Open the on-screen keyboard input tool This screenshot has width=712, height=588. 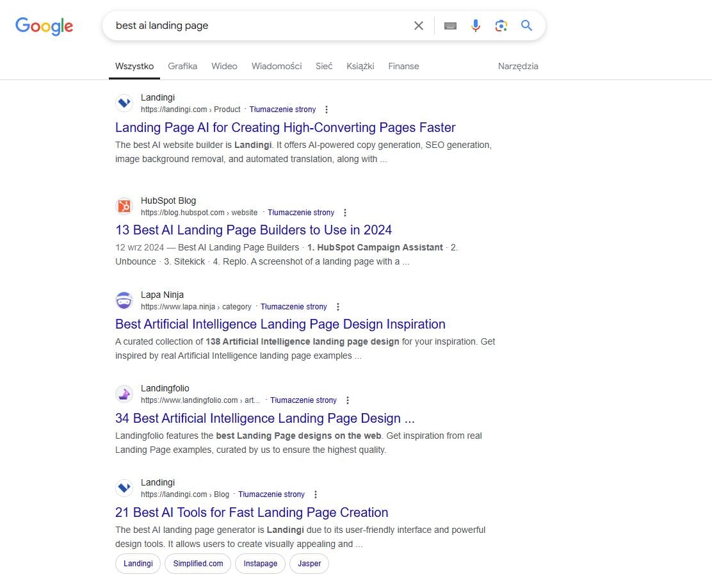(x=451, y=26)
